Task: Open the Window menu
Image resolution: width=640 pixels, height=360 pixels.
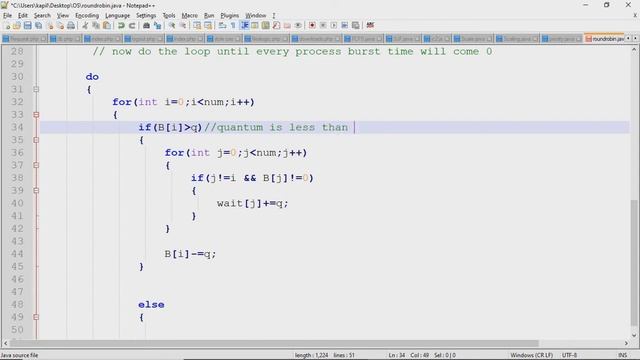Action: [256, 16]
